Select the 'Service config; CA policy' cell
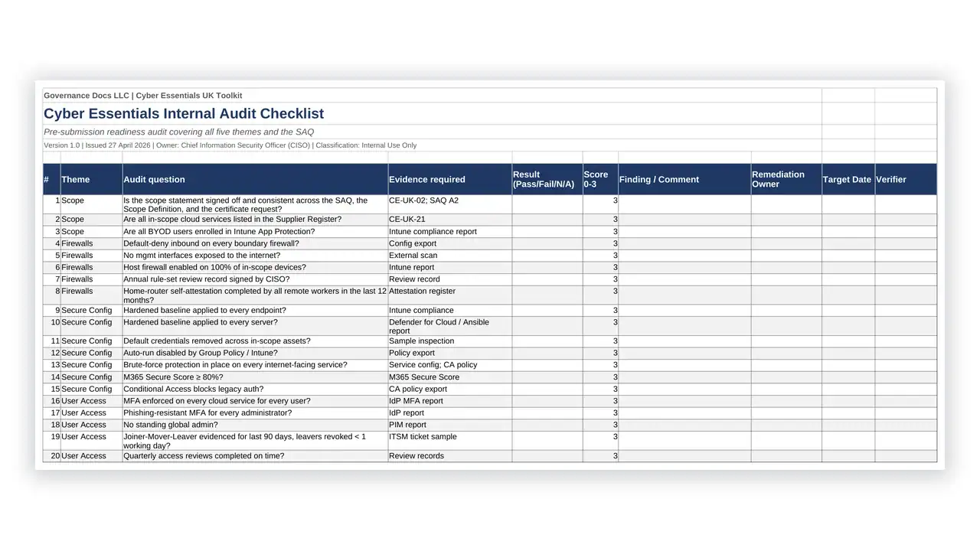The height and width of the screenshot is (551, 980). 450,365
